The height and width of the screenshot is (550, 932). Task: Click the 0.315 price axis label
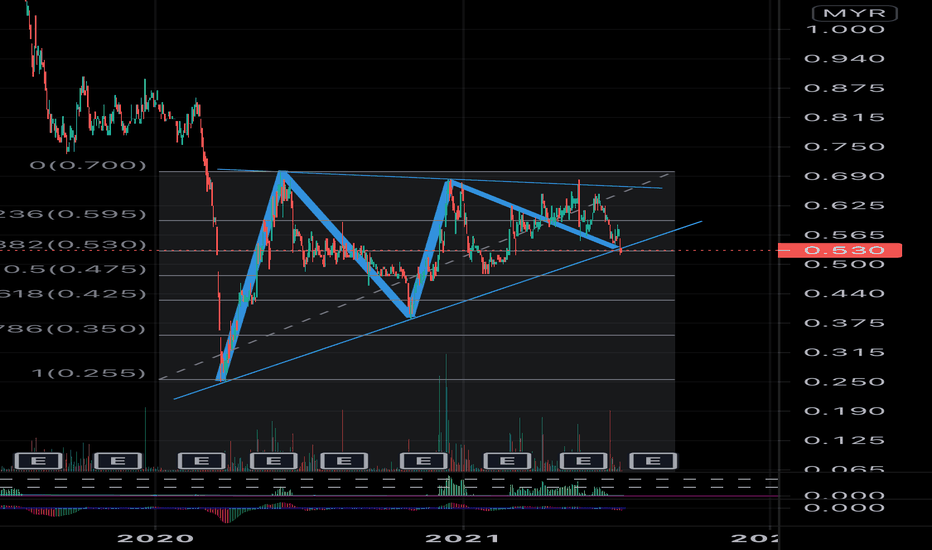pyautogui.click(x=845, y=353)
